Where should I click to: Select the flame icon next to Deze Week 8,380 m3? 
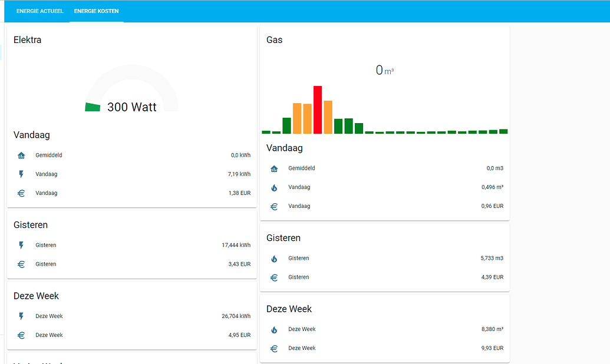[274, 329]
